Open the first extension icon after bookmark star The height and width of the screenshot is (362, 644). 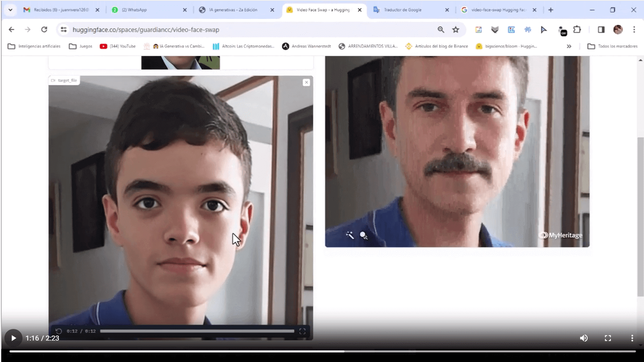(x=478, y=30)
